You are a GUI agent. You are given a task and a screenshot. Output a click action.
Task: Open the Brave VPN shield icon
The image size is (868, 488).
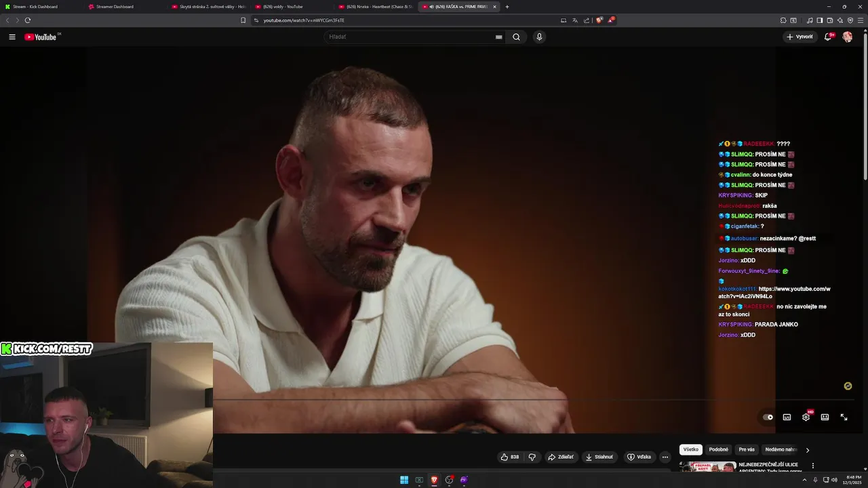click(x=850, y=20)
